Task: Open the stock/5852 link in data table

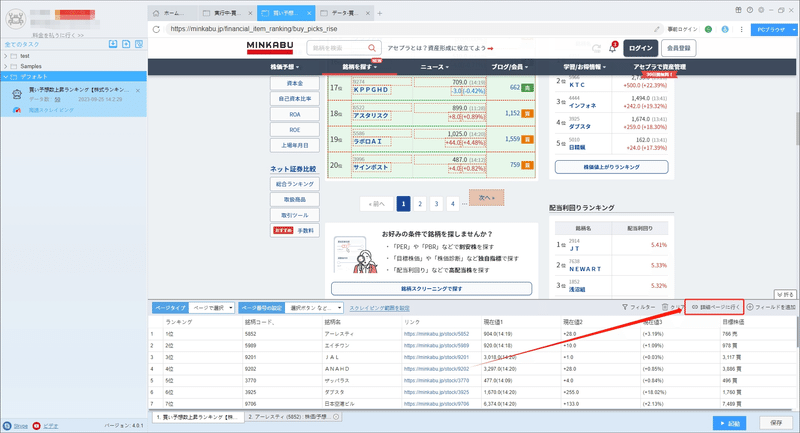Action: 436,334
